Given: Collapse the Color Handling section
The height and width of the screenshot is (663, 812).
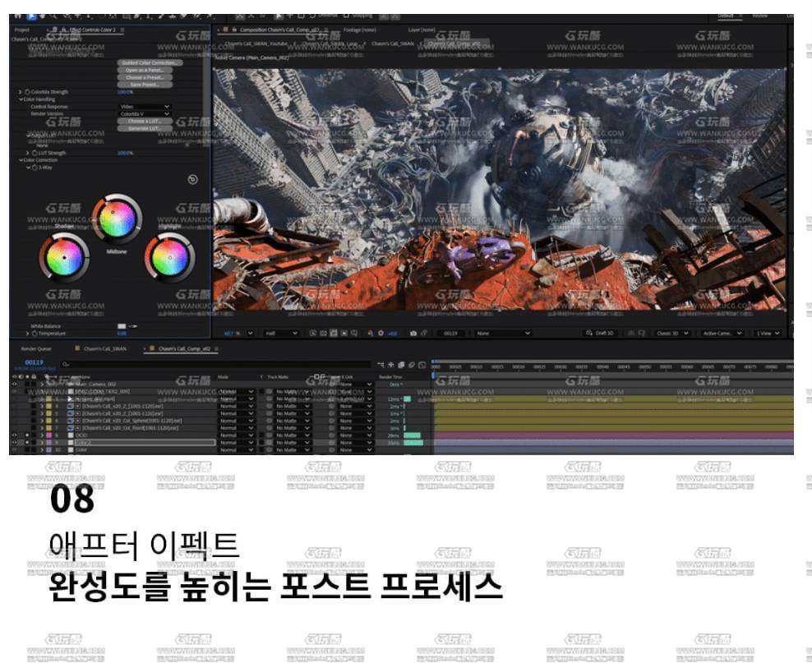Looking at the screenshot, I should point(21,99).
